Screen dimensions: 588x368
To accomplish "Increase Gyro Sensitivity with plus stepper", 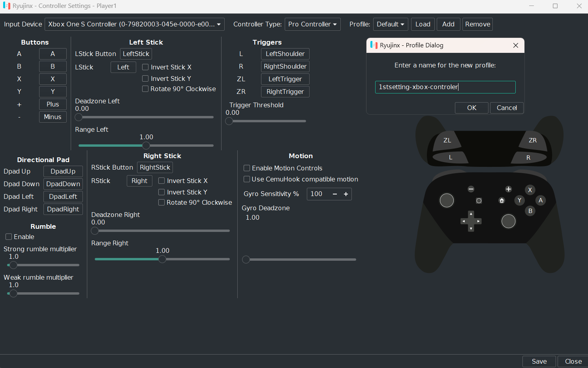I will click(x=346, y=194).
